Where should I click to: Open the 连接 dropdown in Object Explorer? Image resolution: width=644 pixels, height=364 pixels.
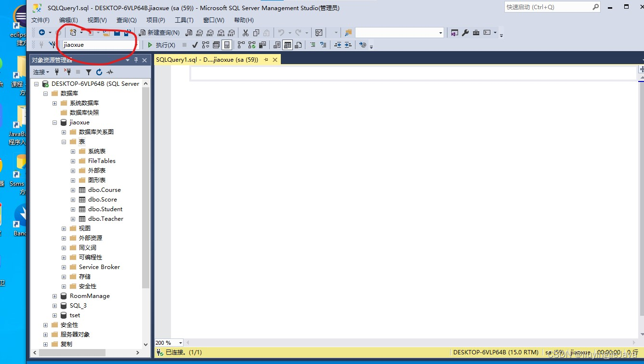coord(41,72)
